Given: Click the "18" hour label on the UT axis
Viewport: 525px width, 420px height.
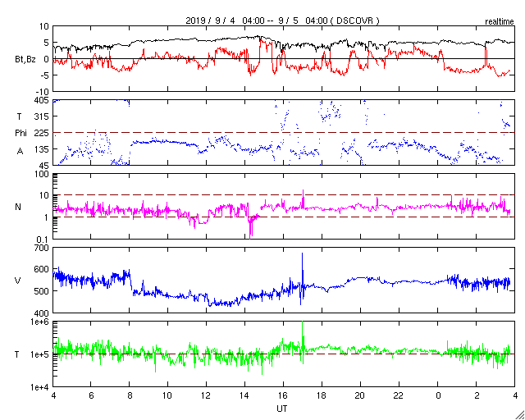Looking at the screenshot, I should point(322,396).
